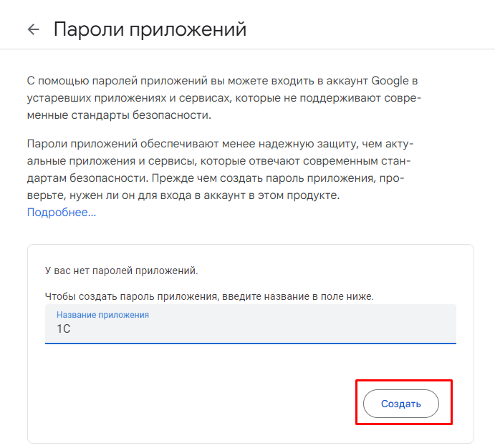Click the line "менные стандарты безопасности."
The image size is (495, 448).
click(x=120, y=115)
